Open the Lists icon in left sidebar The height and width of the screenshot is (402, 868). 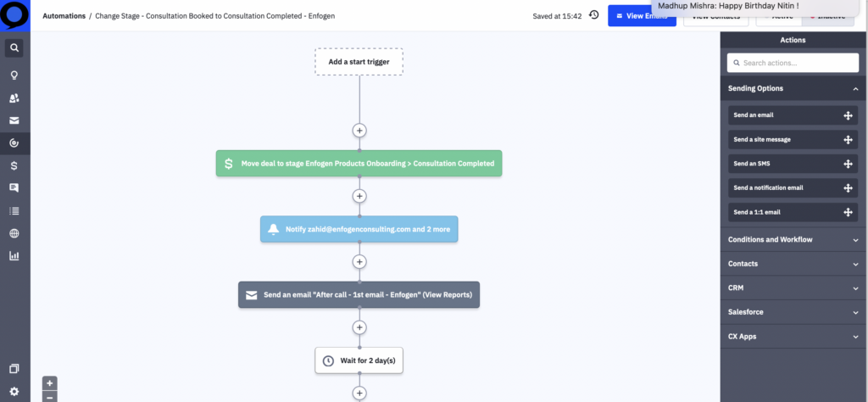[14, 211]
